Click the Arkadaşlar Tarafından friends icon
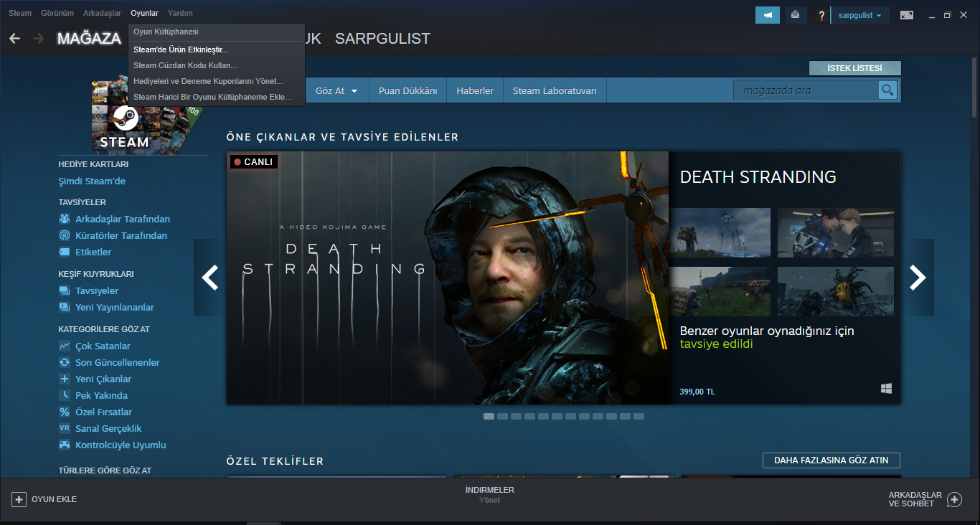980x525 pixels. coord(65,219)
